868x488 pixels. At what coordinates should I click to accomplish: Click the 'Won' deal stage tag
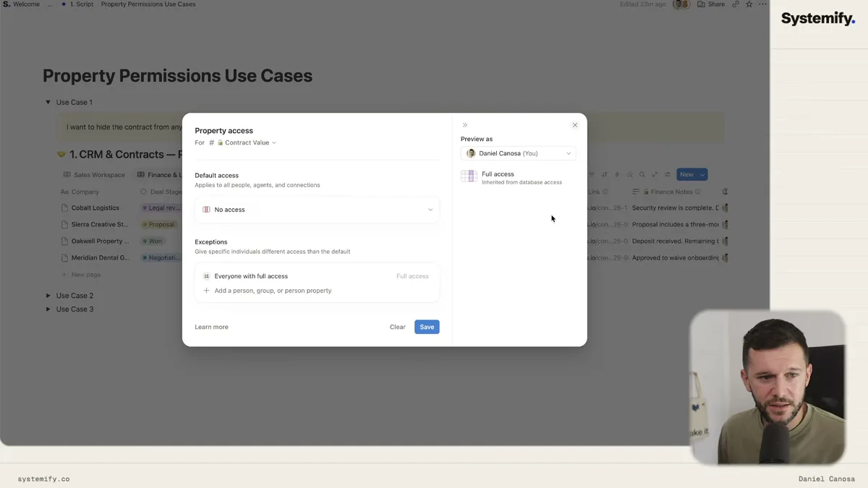153,241
